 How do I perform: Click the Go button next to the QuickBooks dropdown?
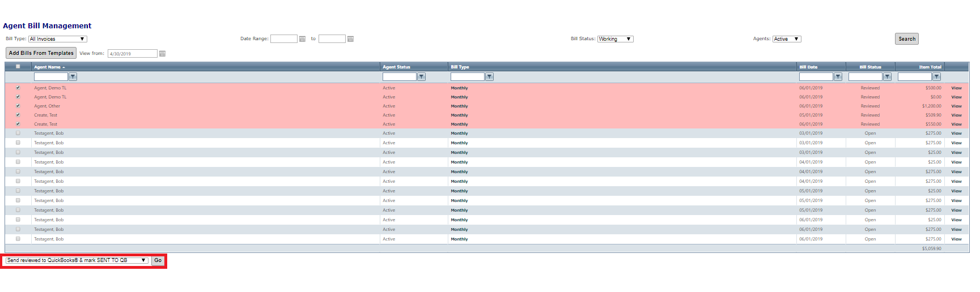pyautogui.click(x=158, y=260)
